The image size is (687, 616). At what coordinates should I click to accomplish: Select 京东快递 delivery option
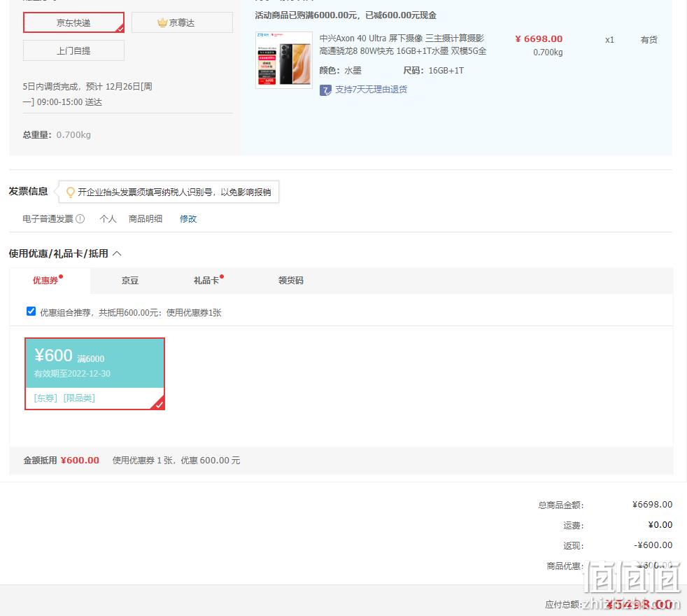73,22
